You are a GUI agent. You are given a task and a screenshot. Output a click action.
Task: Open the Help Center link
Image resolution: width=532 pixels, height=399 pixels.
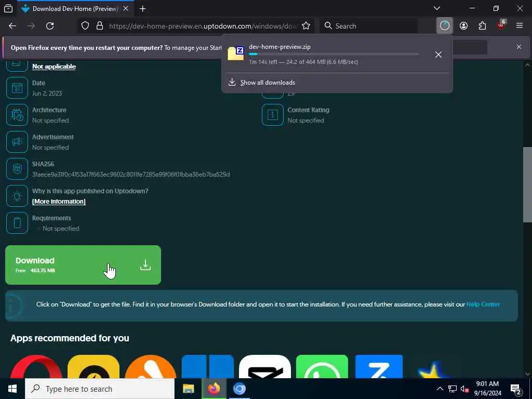point(483,304)
